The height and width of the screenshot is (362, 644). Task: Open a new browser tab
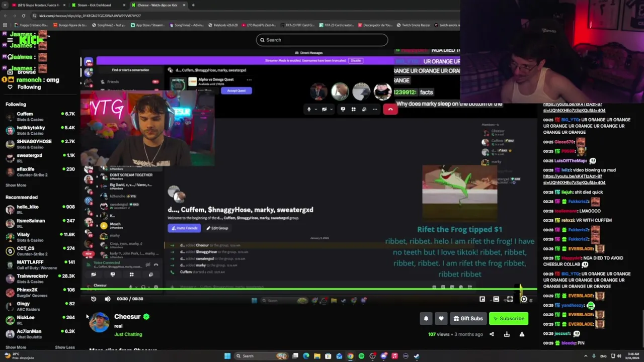(193, 5)
